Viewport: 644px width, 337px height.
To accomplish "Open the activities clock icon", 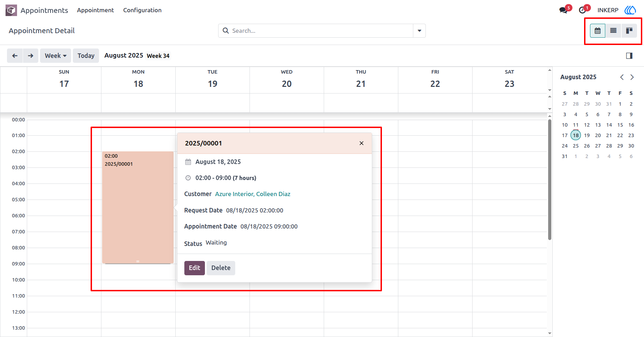I will (582, 10).
